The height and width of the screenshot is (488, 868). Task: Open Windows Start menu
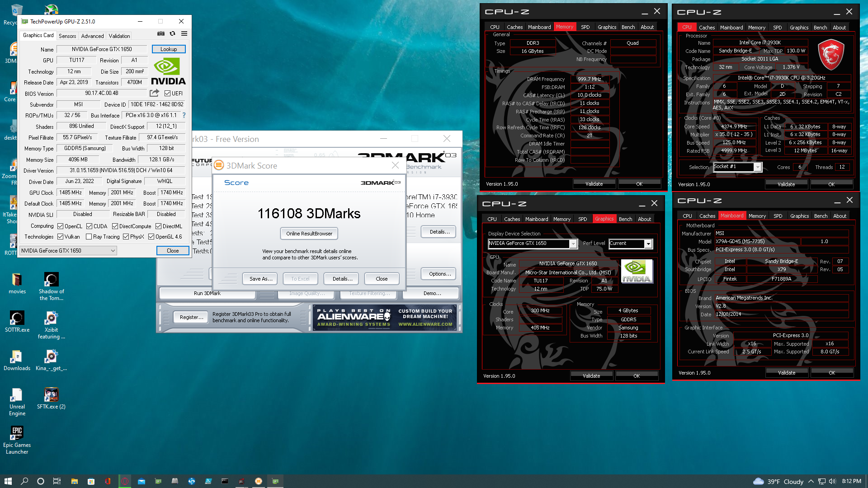[x=8, y=481]
